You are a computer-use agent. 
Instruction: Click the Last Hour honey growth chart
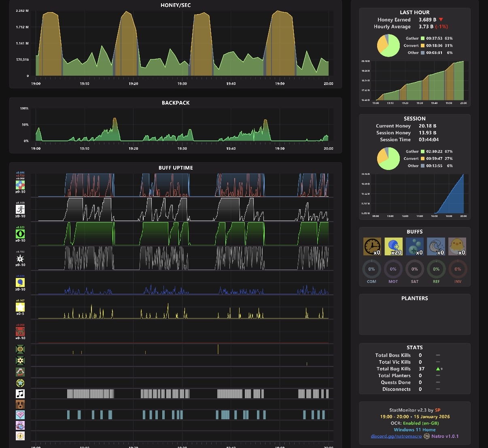tap(420, 81)
